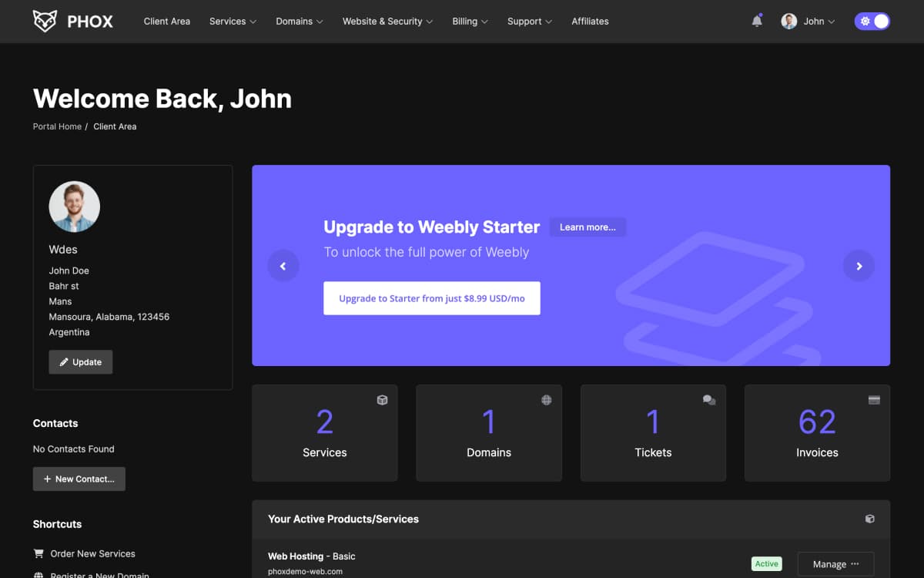Open the Domains stat card
Screen dimensions: 924x578
489,433
